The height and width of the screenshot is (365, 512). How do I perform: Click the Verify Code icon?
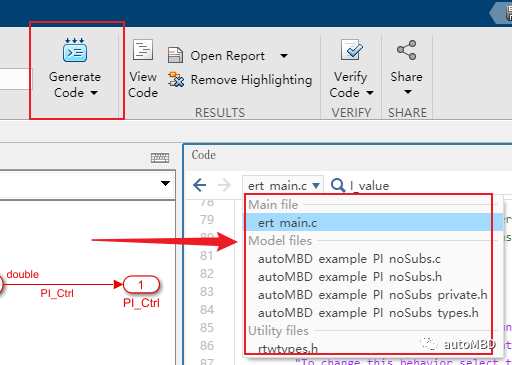click(x=351, y=50)
